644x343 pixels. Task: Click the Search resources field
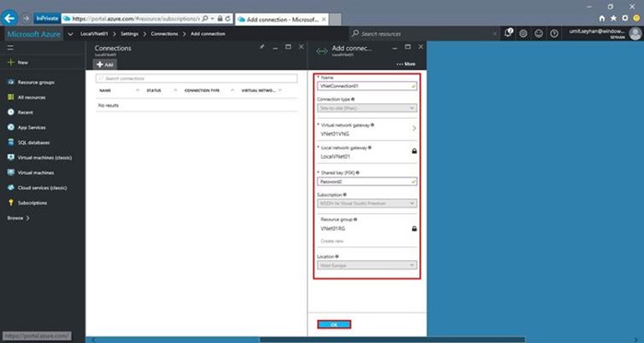424,34
